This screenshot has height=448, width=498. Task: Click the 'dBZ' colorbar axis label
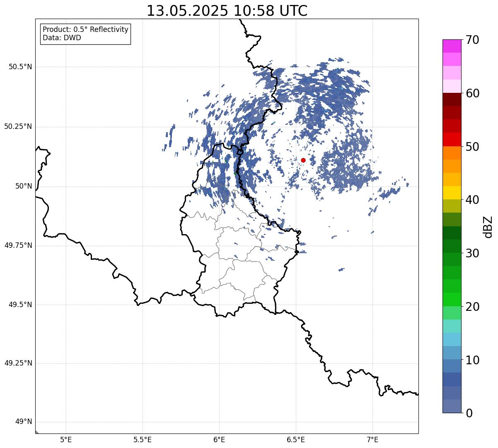coord(488,226)
